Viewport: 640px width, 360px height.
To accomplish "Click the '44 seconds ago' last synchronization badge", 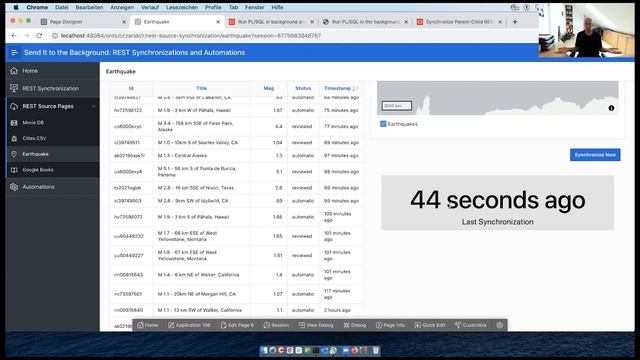I will 498,203.
